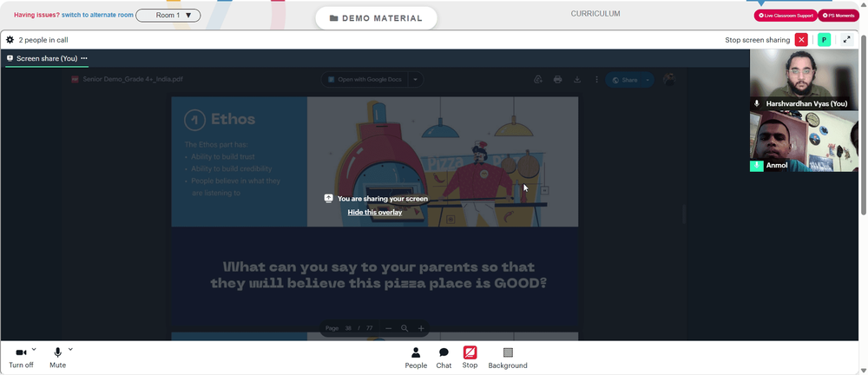The image size is (868, 375).
Task: Open the Chat panel
Action: coord(444,358)
